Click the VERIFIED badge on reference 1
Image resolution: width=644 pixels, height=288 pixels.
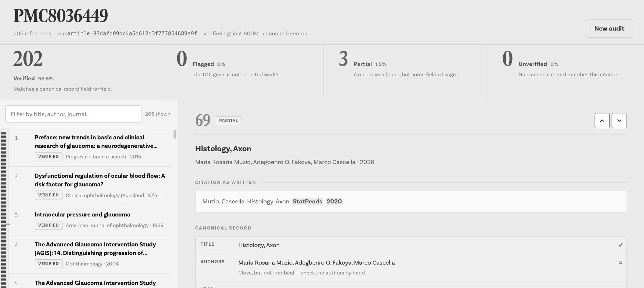click(x=48, y=157)
